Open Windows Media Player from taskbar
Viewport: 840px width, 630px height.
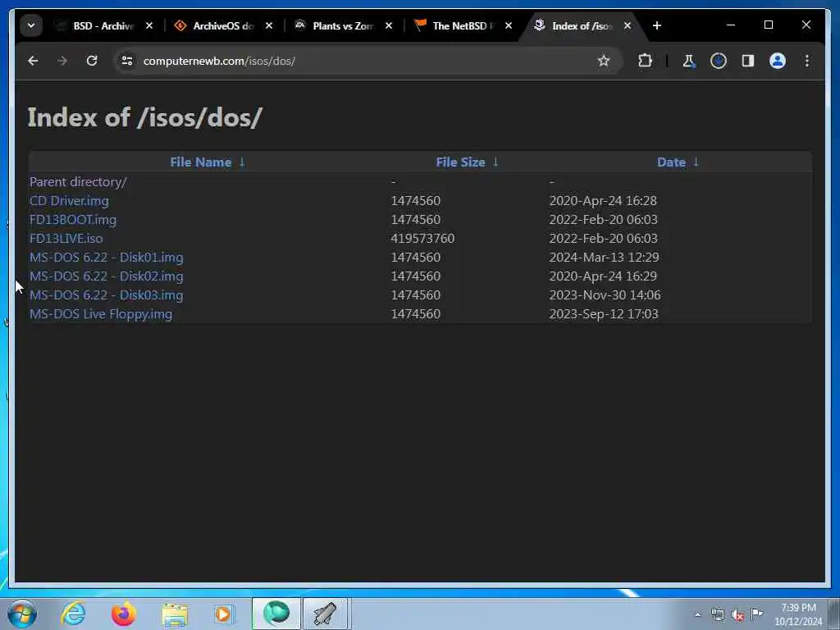(x=223, y=614)
